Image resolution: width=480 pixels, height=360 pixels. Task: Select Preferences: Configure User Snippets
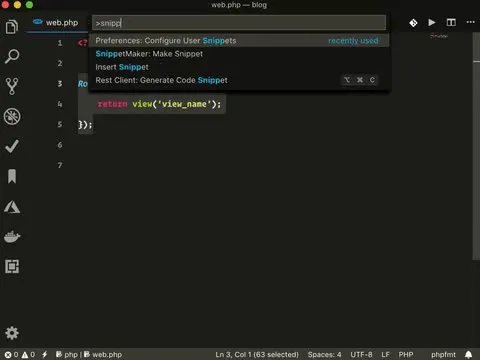pyautogui.click(x=239, y=41)
